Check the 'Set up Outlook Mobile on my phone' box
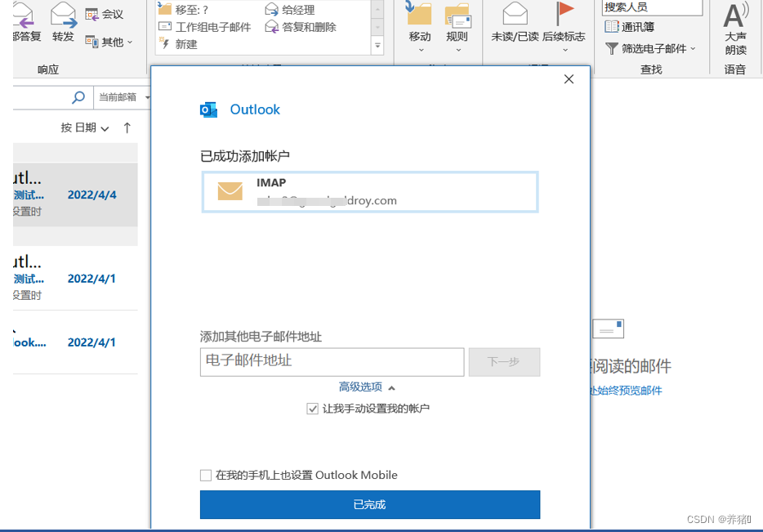This screenshot has width=763, height=532. click(x=206, y=475)
